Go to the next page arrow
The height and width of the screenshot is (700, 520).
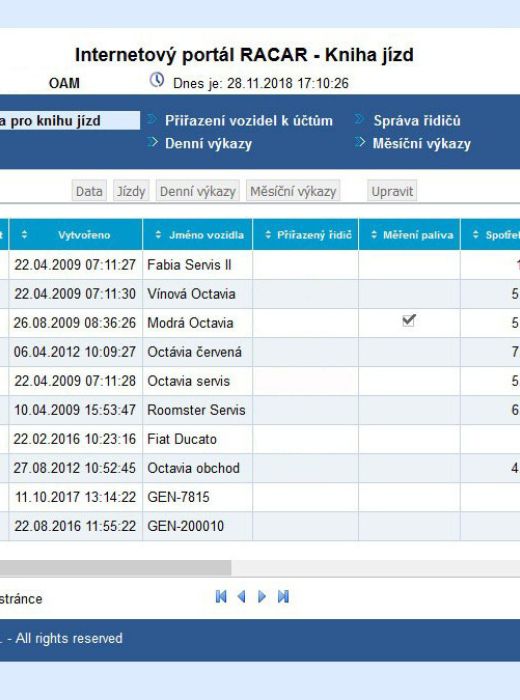coord(262,596)
